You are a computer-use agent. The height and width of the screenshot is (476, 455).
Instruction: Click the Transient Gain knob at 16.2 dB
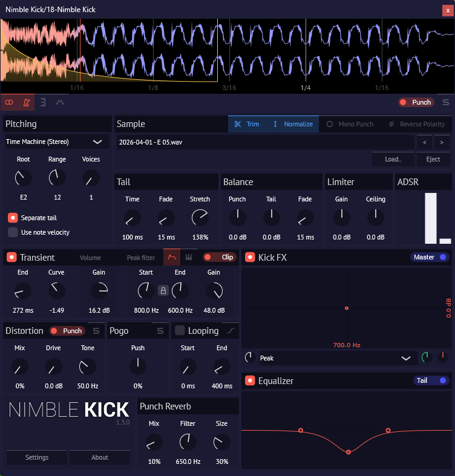tap(99, 290)
